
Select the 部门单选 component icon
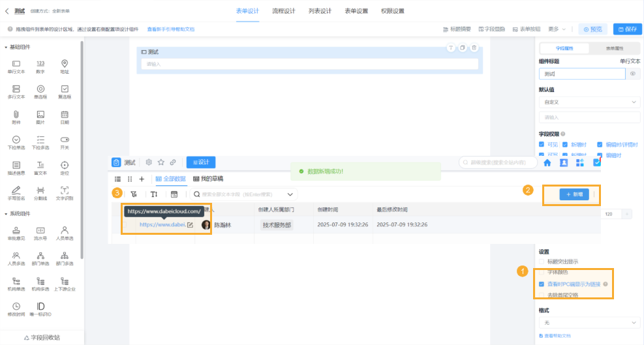pyautogui.click(x=40, y=259)
